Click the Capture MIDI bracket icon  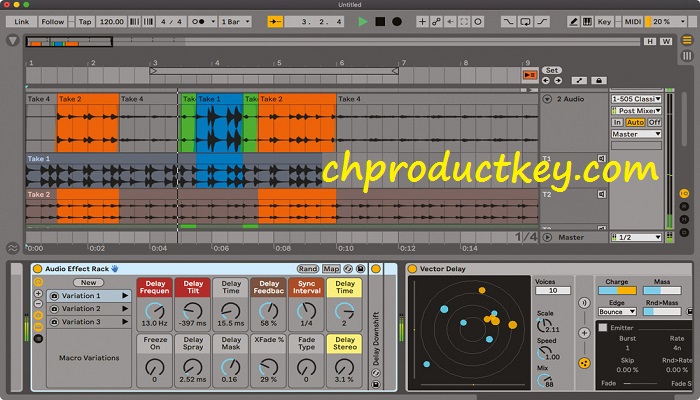[x=464, y=21]
